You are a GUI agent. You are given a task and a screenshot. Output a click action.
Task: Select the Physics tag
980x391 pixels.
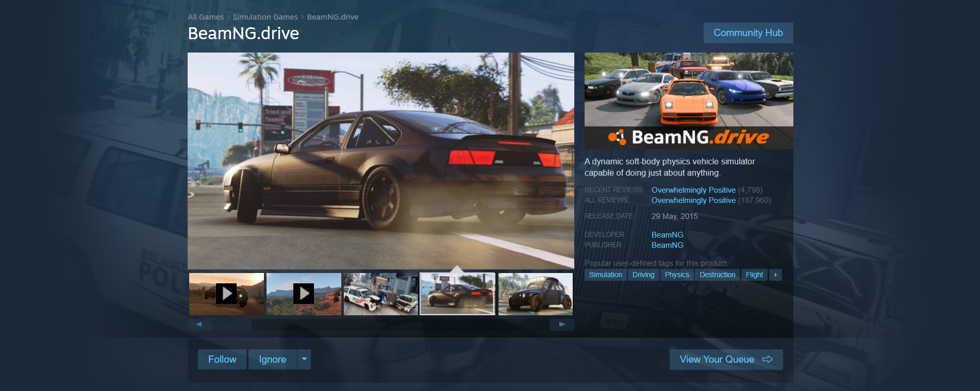tap(677, 275)
